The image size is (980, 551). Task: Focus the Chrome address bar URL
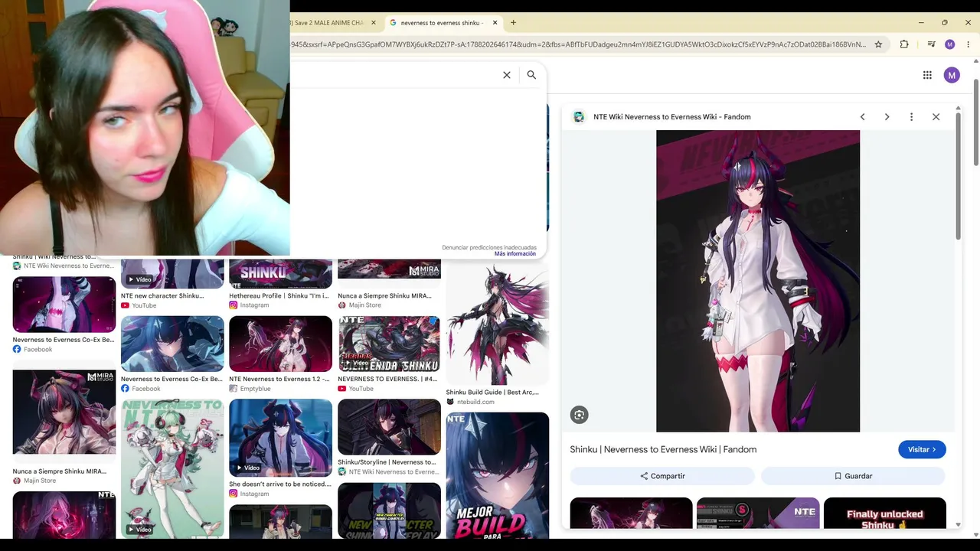pyautogui.click(x=578, y=44)
